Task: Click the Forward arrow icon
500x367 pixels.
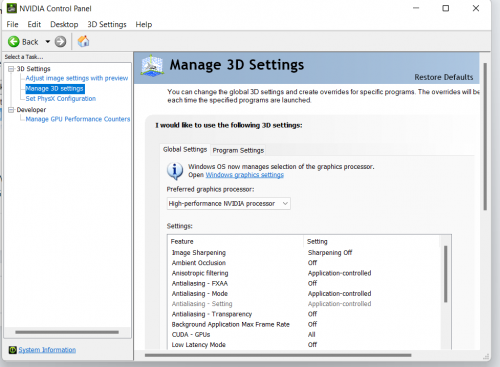Action: tap(60, 42)
